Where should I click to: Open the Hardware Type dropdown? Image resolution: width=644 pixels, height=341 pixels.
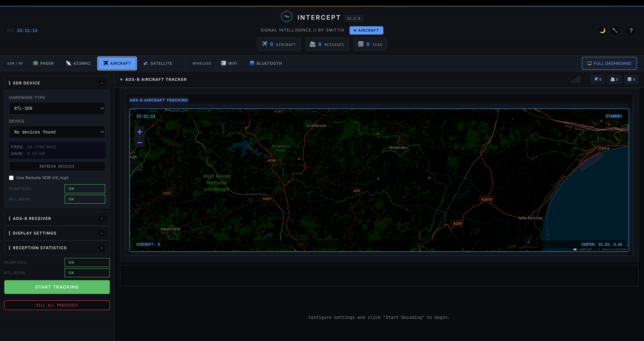tap(57, 108)
